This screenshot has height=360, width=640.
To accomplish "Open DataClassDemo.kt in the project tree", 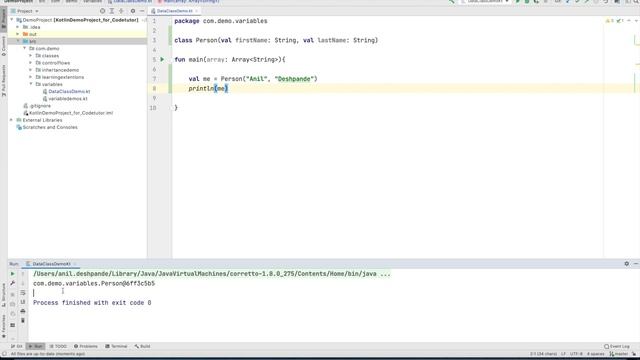I will coord(69,91).
